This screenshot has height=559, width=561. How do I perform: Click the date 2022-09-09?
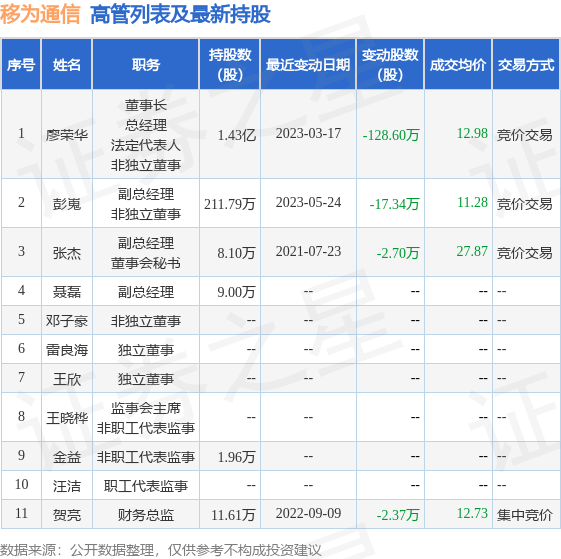point(308,514)
